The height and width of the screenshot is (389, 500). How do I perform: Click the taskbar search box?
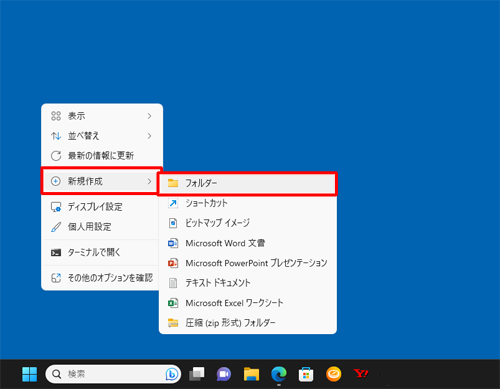pyautogui.click(x=113, y=374)
